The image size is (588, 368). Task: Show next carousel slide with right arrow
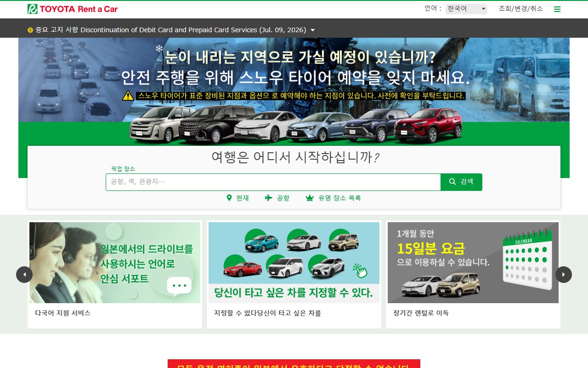pyautogui.click(x=564, y=275)
